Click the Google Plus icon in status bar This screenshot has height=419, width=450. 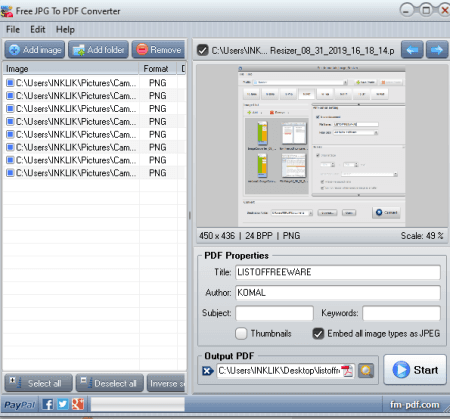tap(78, 405)
